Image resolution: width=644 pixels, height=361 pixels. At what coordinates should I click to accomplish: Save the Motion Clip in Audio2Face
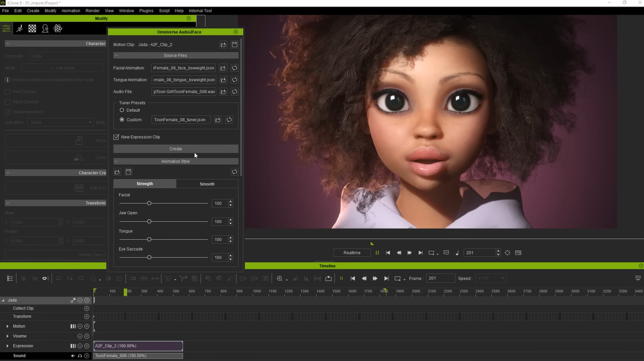234,45
